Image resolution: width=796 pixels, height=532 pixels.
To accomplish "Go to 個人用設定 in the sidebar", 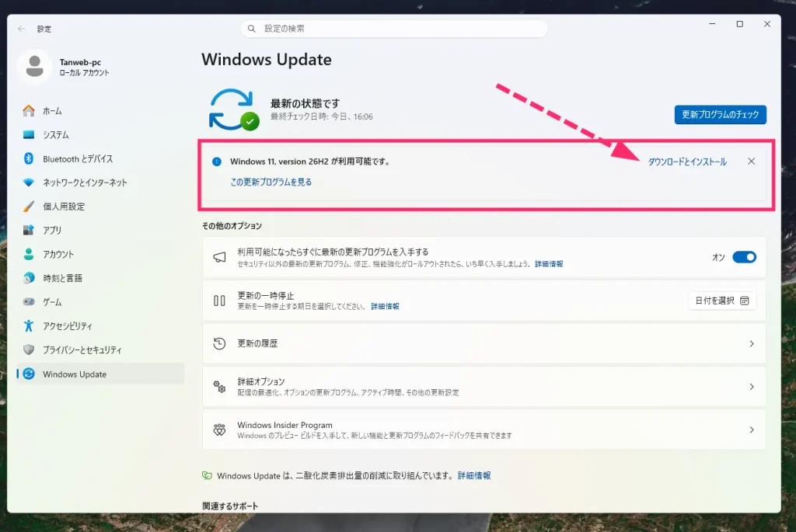I will [x=100, y=207].
